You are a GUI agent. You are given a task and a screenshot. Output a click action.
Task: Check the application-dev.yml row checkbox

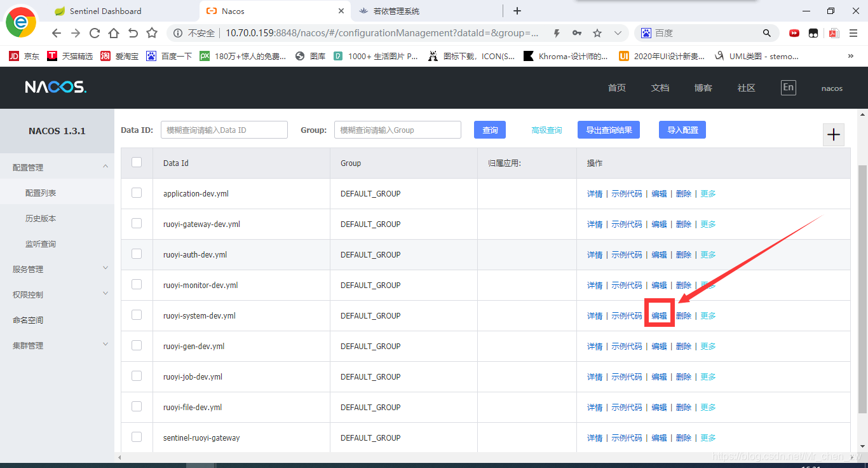click(x=137, y=193)
